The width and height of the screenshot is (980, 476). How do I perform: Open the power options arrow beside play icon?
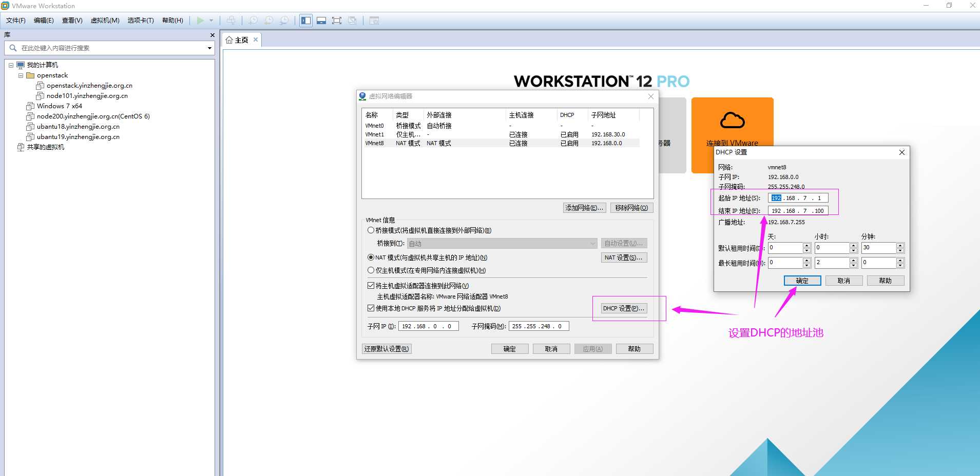(211, 21)
